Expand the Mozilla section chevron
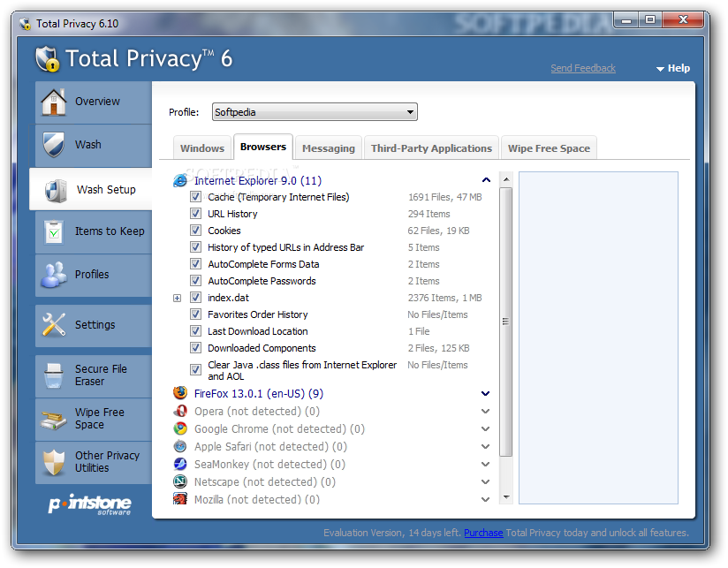The width and height of the screenshot is (728, 568). (486, 499)
